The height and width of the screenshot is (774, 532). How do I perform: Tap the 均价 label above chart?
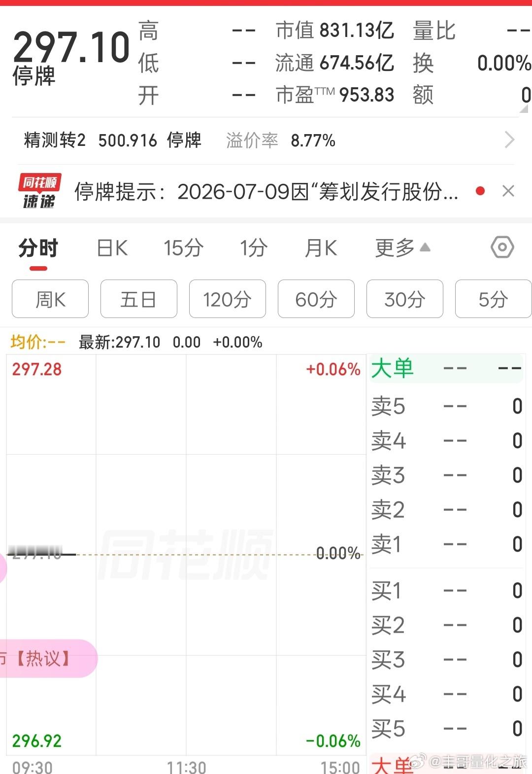coord(37,342)
